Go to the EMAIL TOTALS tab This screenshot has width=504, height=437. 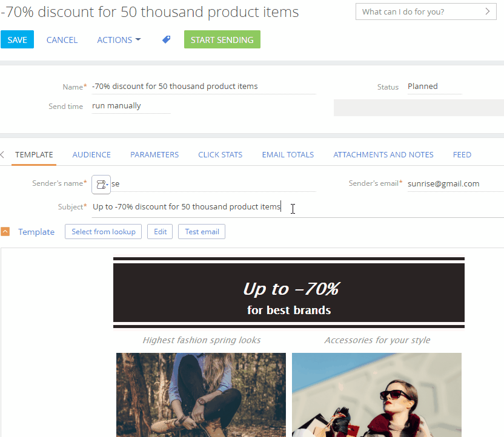[288, 155]
